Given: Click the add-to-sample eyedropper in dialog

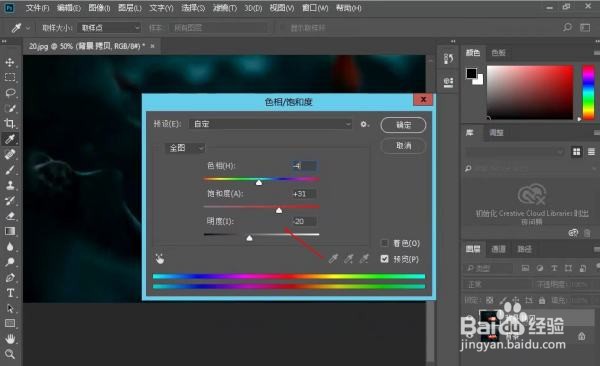Looking at the screenshot, I should (x=349, y=259).
